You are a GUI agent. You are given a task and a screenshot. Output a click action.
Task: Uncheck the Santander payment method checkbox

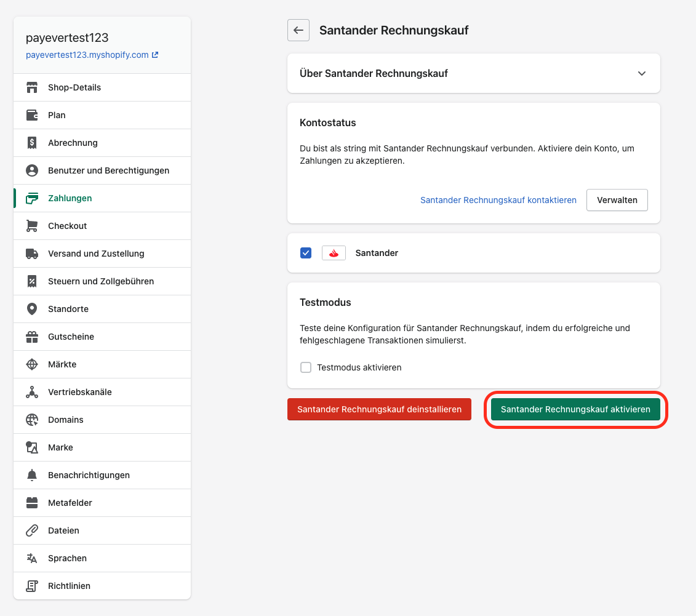tap(306, 253)
